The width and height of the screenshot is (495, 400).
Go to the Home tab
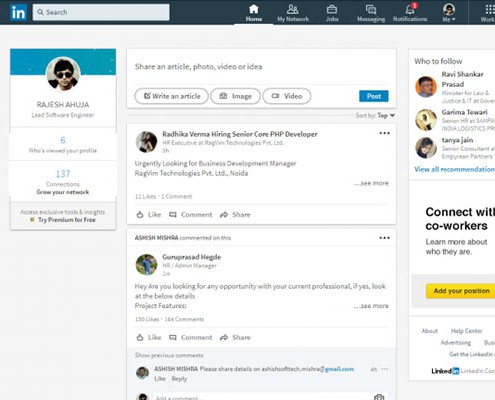coord(254,13)
